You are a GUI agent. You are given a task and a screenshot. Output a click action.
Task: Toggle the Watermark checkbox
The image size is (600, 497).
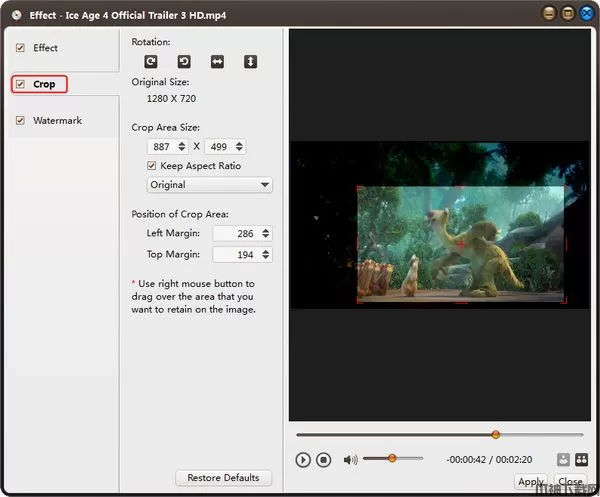coord(20,121)
